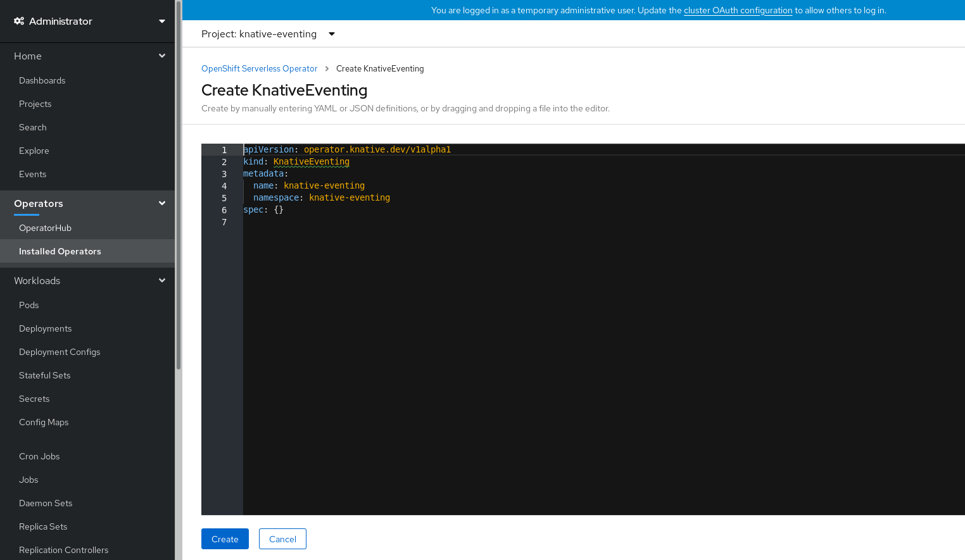Click the Cancel button

coord(282,539)
